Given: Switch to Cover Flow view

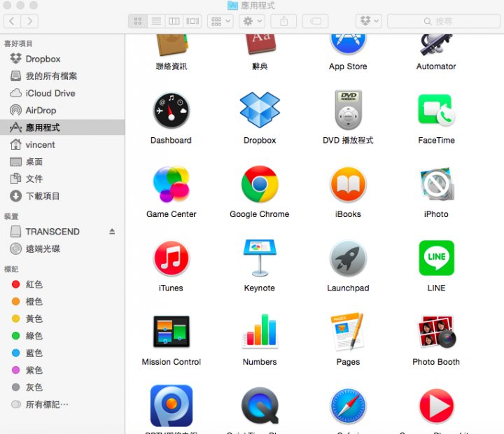Looking at the screenshot, I should (192, 21).
